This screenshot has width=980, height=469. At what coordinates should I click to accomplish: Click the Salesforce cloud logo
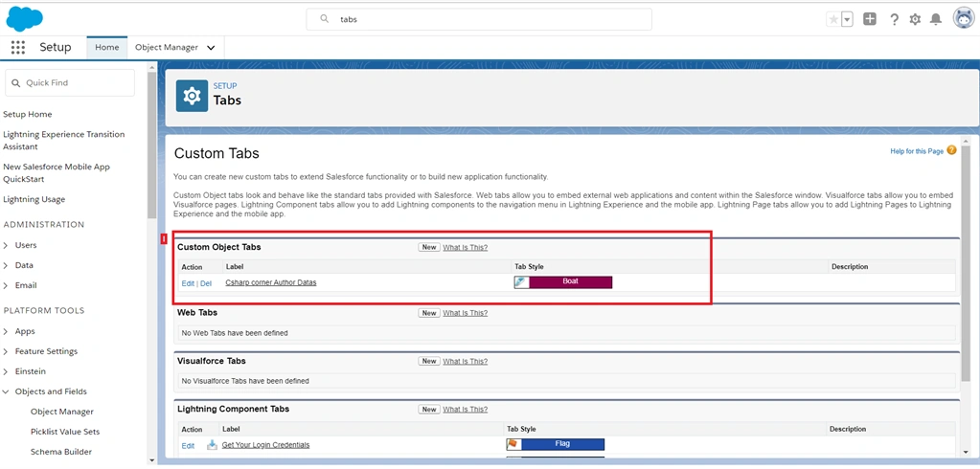[24, 19]
